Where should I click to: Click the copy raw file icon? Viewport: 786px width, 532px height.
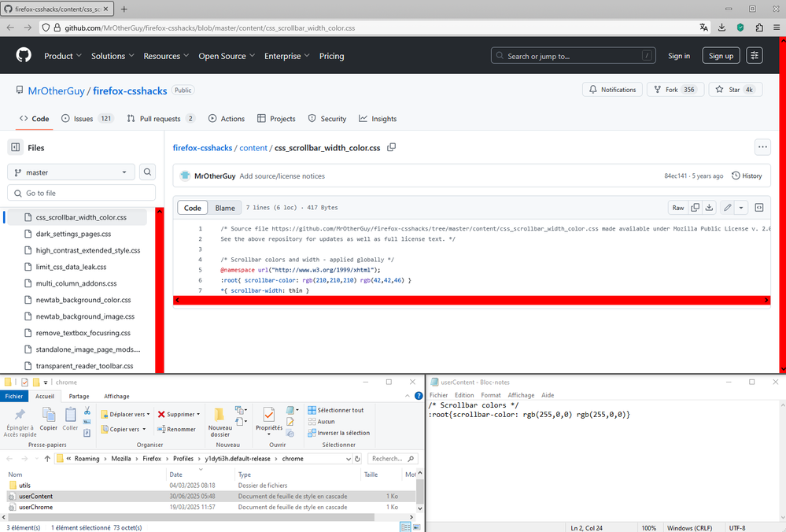[x=695, y=208]
